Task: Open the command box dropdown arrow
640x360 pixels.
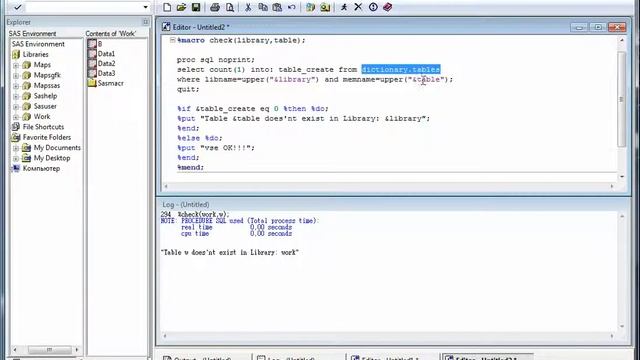Action: coord(145,7)
